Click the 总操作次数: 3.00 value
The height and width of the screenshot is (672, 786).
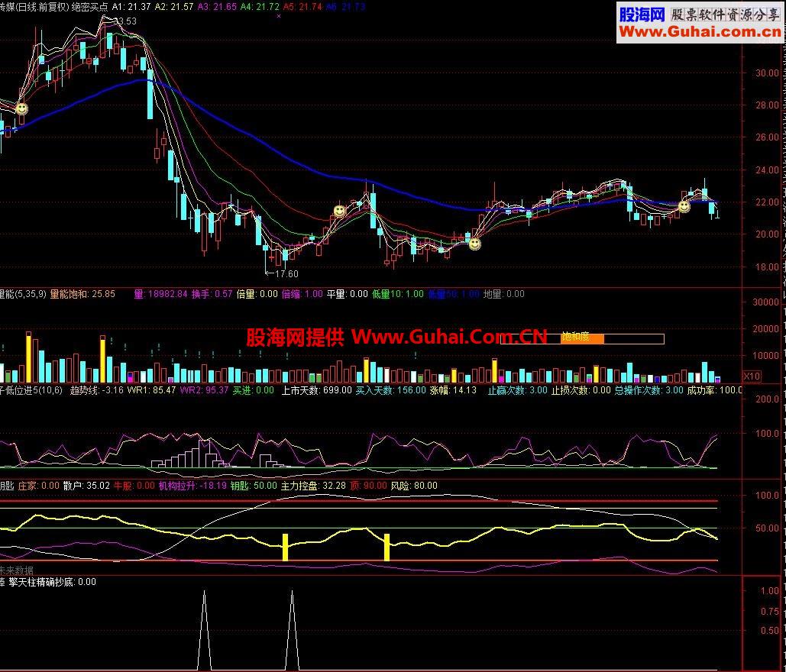coord(649,390)
